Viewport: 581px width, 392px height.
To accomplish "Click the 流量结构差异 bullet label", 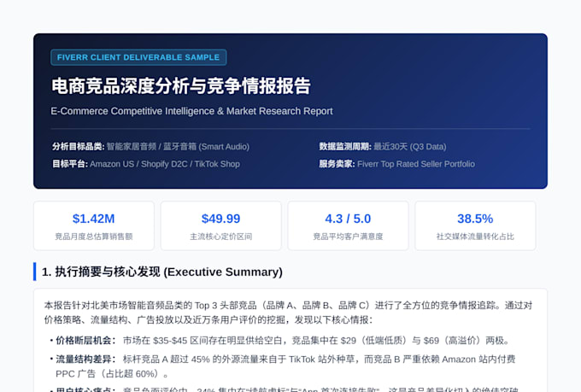I will (x=85, y=359).
